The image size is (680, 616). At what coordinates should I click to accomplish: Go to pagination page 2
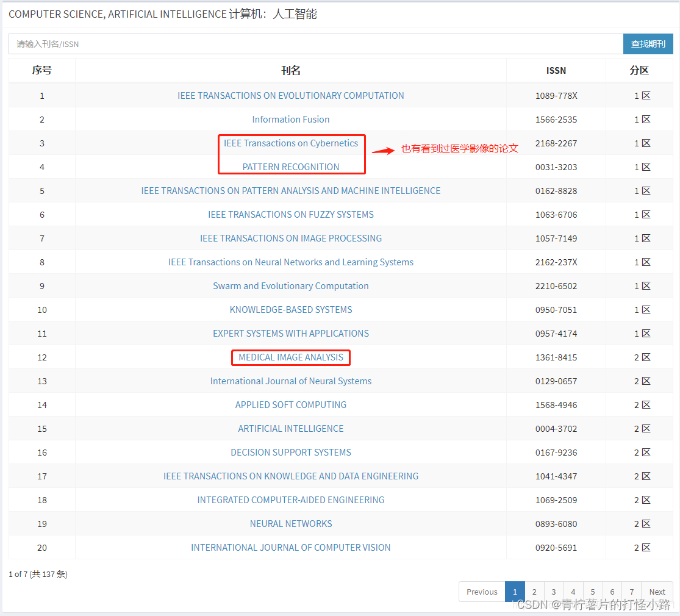(x=534, y=592)
